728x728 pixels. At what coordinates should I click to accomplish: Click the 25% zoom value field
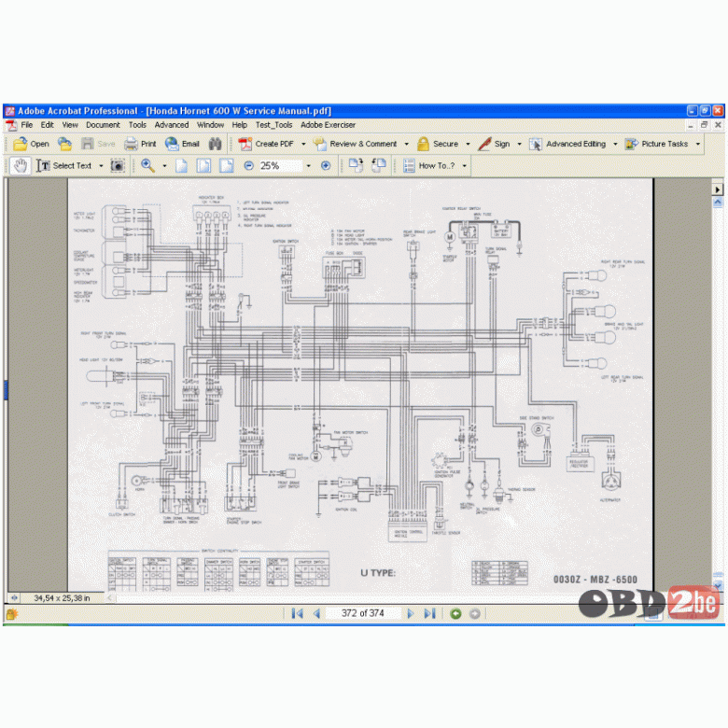[280, 166]
